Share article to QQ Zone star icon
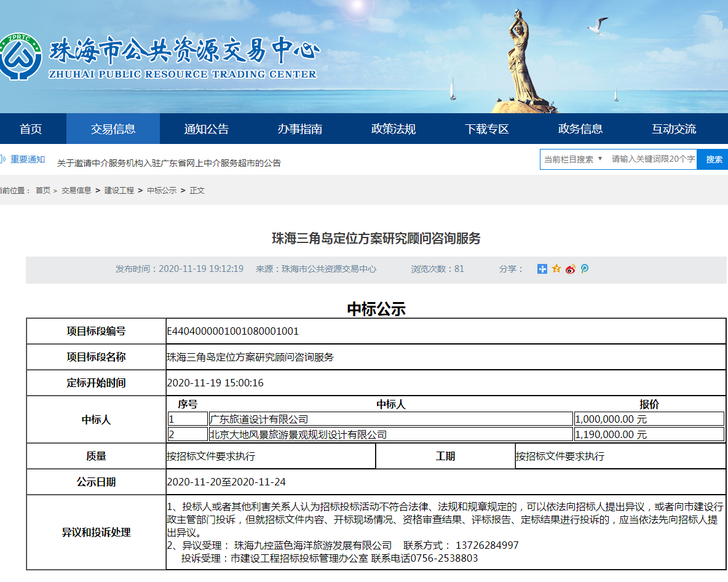Screen dimensions: 728x582 click(556, 269)
